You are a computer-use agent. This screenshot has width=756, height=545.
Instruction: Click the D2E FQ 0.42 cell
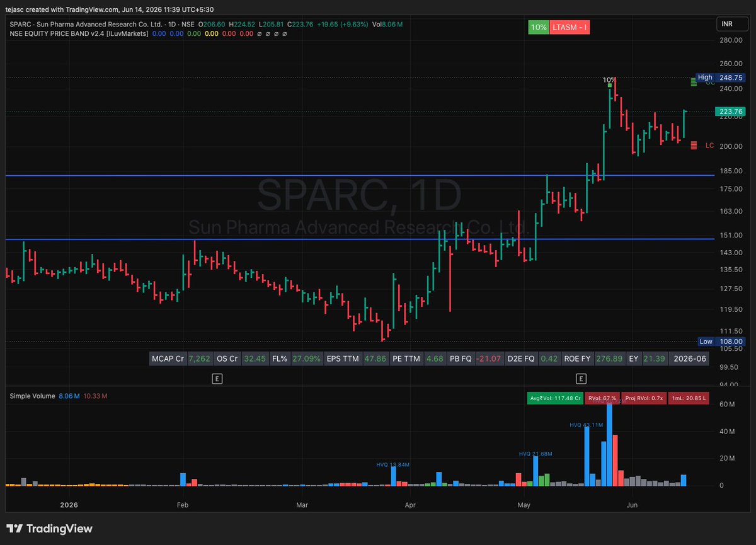click(x=533, y=359)
